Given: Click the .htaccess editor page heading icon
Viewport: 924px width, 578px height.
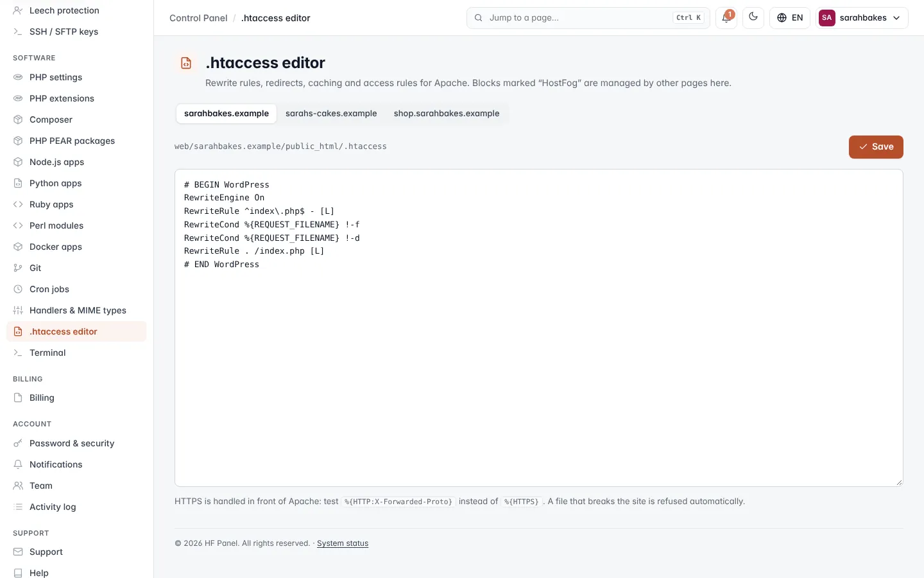Looking at the screenshot, I should (x=186, y=63).
